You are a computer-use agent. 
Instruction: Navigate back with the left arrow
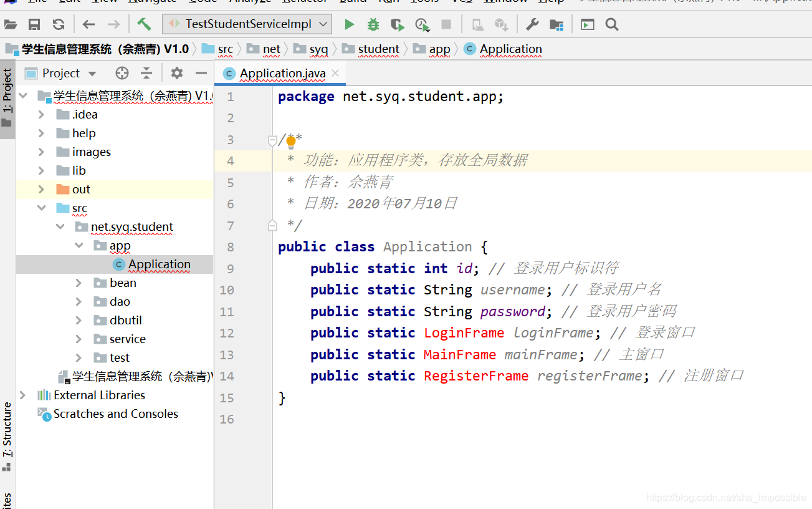(x=89, y=25)
